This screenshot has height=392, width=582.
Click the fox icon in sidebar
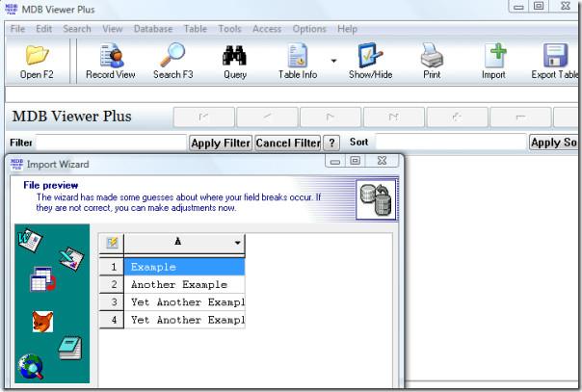(42, 321)
